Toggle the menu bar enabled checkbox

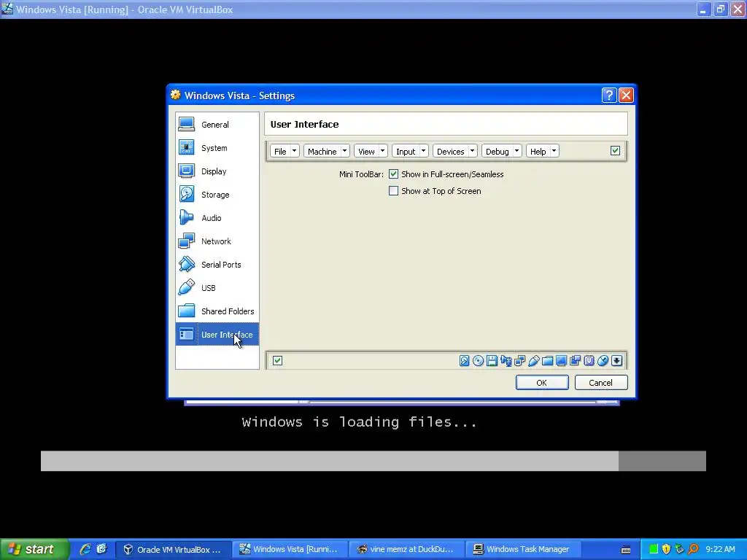click(x=615, y=151)
